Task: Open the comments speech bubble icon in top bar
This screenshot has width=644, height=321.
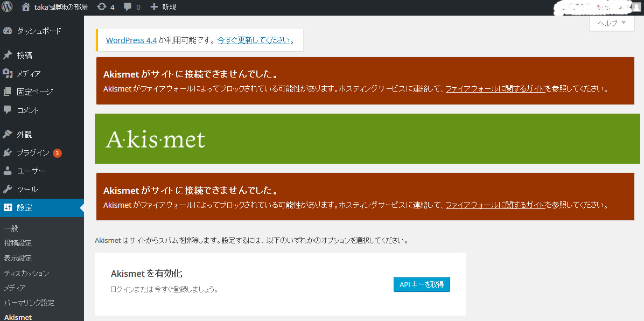Action: tap(128, 7)
